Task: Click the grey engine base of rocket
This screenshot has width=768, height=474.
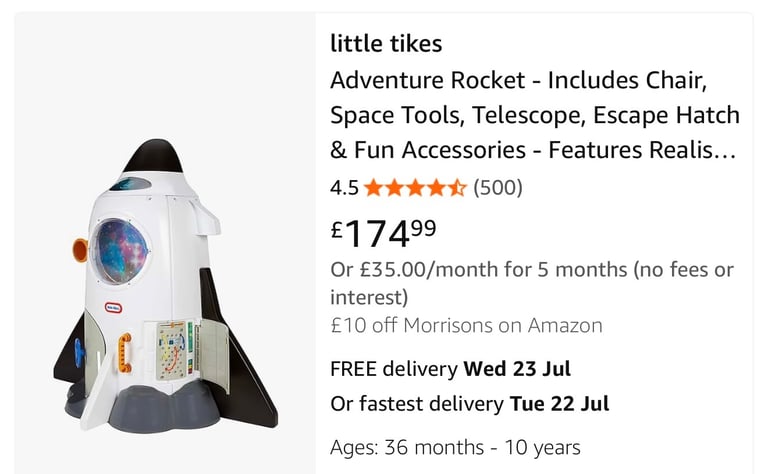Action: pyautogui.click(x=165, y=410)
